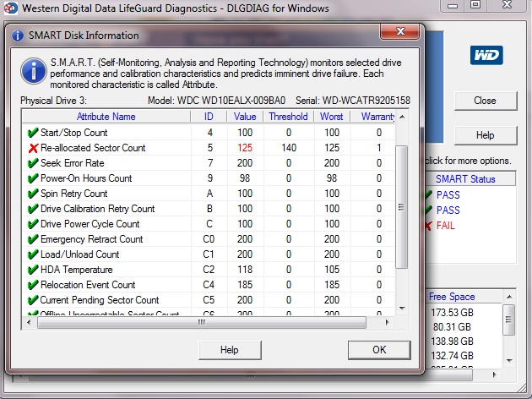
Task: Click the large blue information icon beside S.M.A.R.T. description
Action: 34,71
